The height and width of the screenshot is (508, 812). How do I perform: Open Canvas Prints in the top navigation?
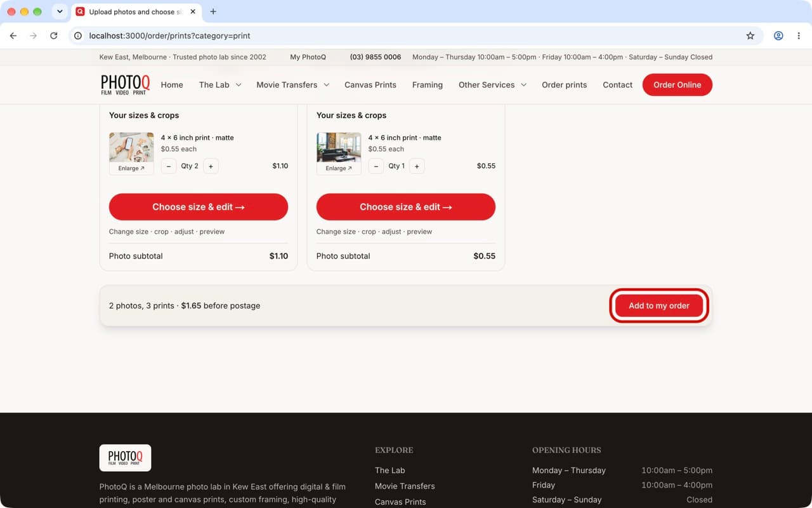pos(370,84)
